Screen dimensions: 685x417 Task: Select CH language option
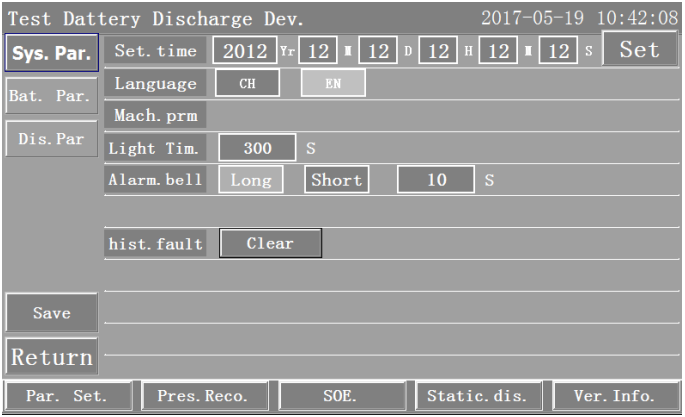click(245, 83)
